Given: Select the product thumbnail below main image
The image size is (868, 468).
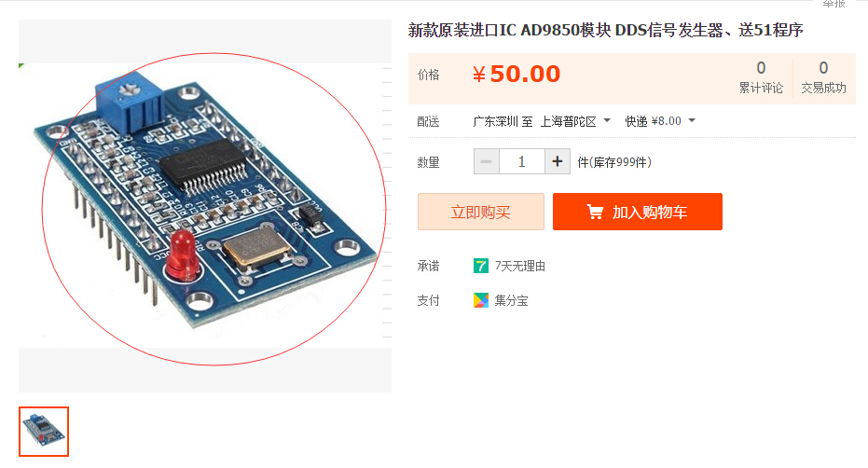Looking at the screenshot, I should pyautogui.click(x=44, y=432).
